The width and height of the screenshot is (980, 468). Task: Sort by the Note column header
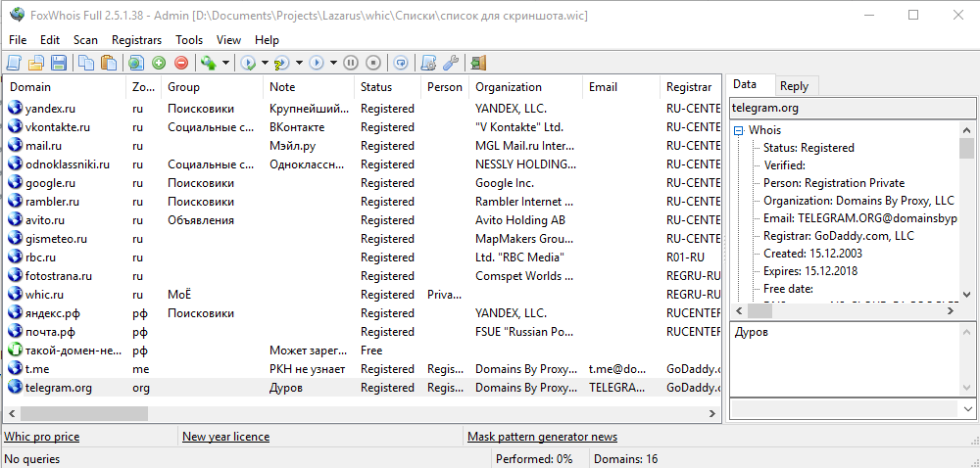(309, 87)
